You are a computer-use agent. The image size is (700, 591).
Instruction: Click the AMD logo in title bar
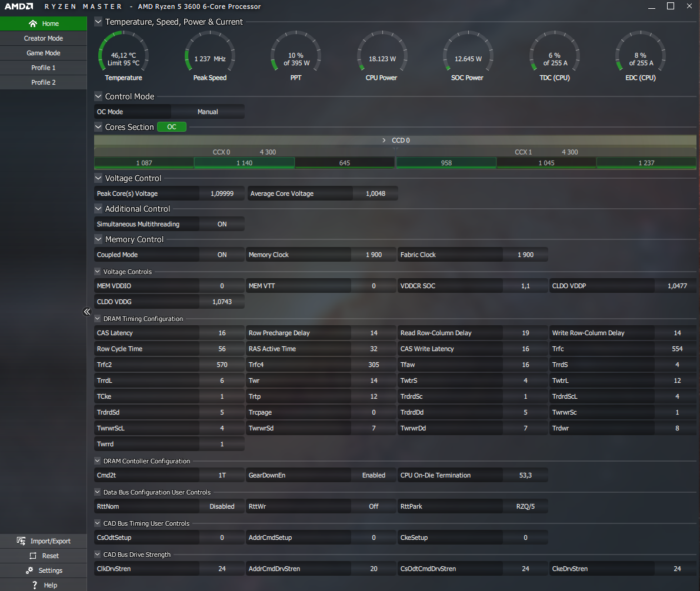click(19, 6)
